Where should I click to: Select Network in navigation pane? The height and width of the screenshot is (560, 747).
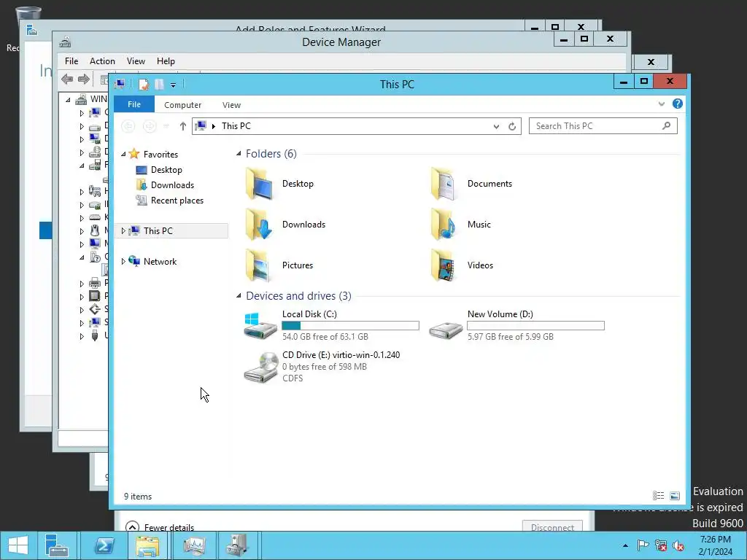[x=152, y=262]
